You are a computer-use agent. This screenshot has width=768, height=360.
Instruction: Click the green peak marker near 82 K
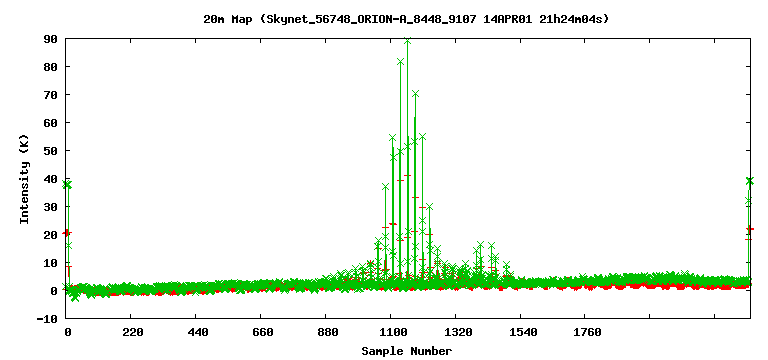pyautogui.click(x=400, y=62)
